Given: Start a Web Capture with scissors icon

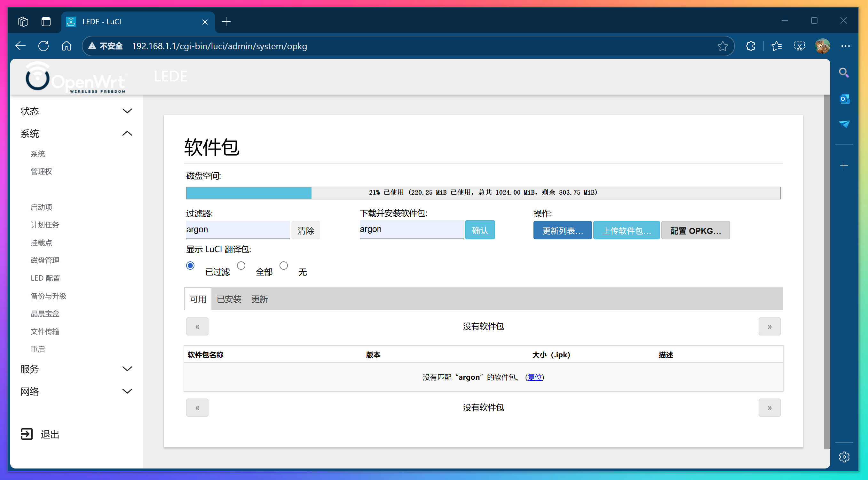Looking at the screenshot, I should pyautogui.click(x=799, y=46).
